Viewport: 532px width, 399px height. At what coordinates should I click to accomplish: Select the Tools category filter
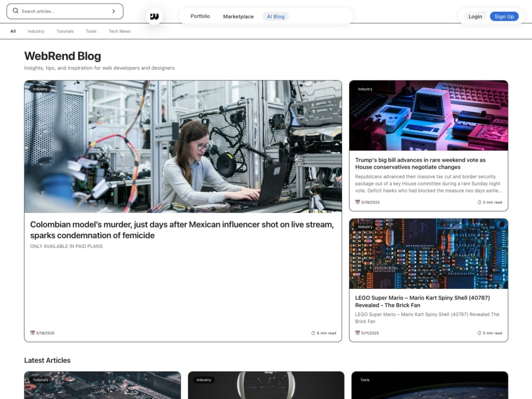[x=92, y=31]
